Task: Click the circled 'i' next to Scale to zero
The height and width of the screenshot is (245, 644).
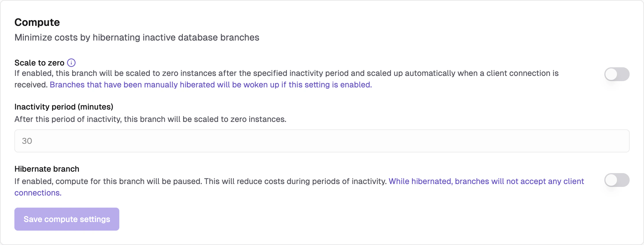Action: pos(71,62)
